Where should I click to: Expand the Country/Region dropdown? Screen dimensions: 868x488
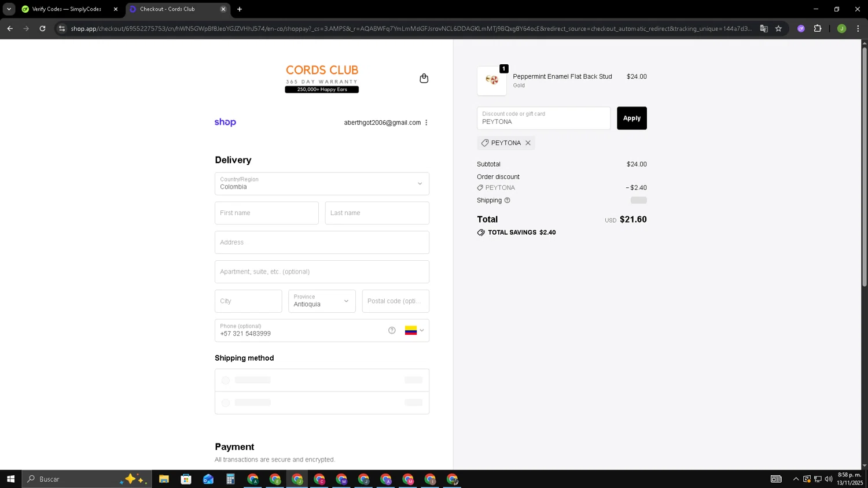click(322, 184)
